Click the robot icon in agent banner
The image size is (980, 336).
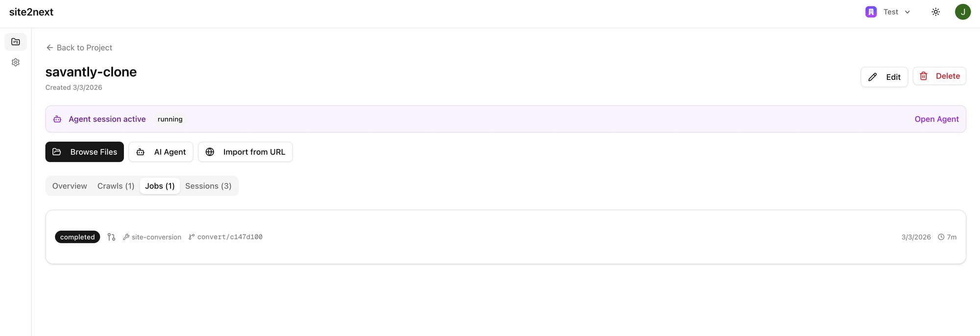tap(57, 119)
